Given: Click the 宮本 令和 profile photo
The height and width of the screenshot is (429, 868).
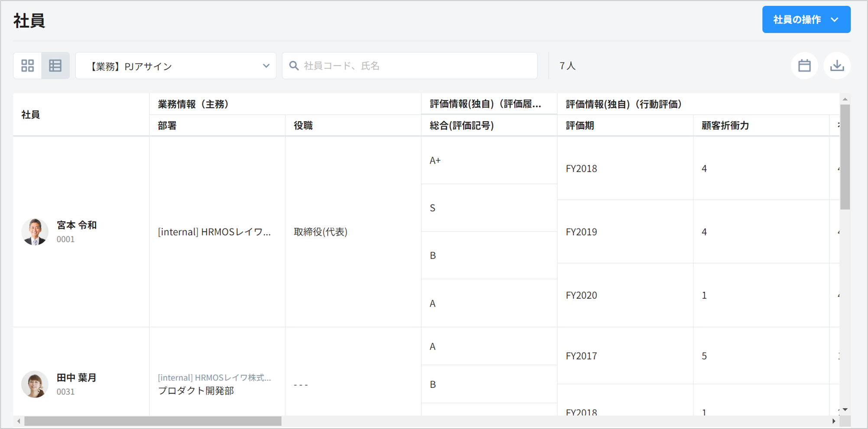Looking at the screenshot, I should [35, 232].
